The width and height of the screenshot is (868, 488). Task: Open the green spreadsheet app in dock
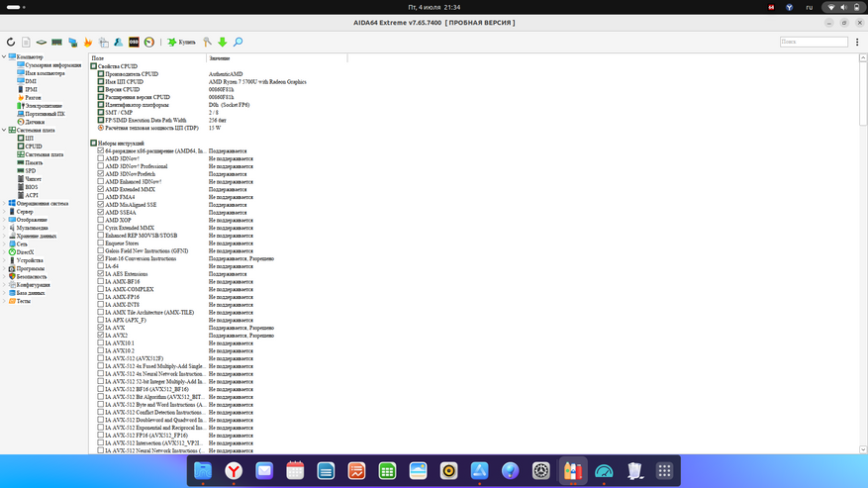pos(387,471)
